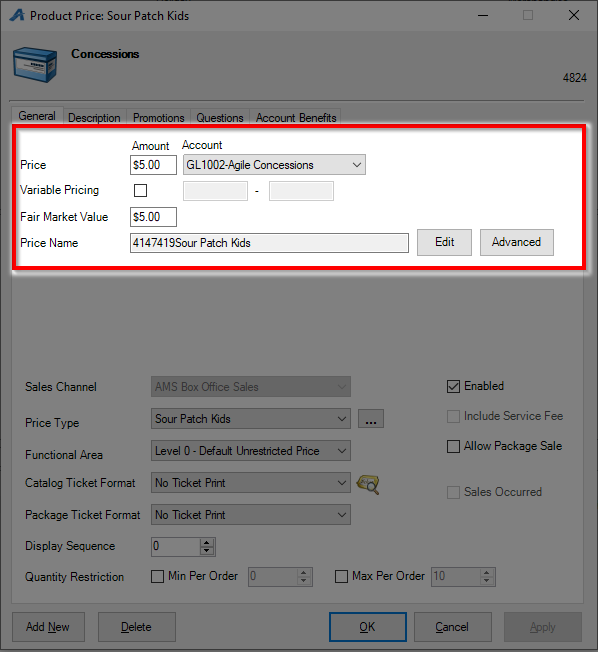Viewport: 598px width, 652px height.
Task: Open the Promotions tab
Action: pyautogui.click(x=158, y=118)
